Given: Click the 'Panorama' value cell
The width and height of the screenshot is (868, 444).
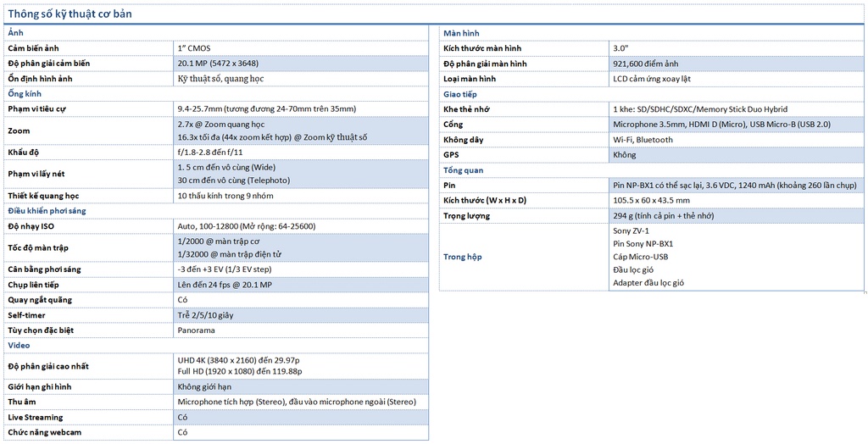Looking at the screenshot, I should [196, 330].
